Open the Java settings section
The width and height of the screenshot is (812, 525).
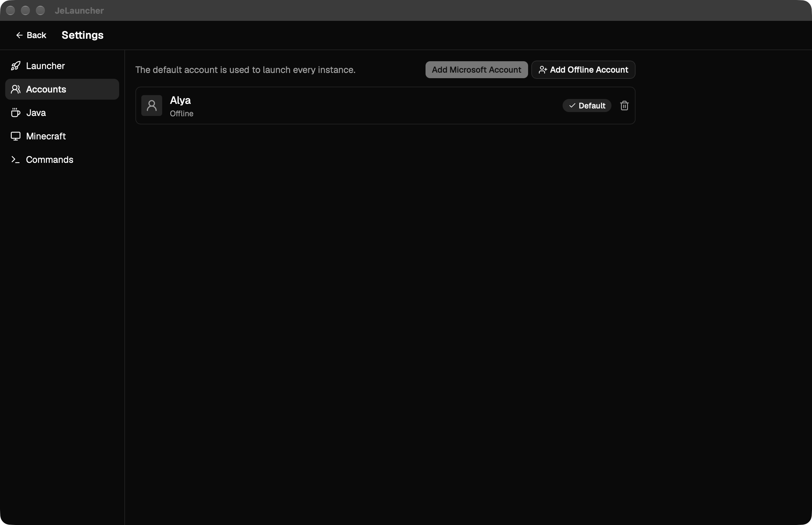point(62,113)
